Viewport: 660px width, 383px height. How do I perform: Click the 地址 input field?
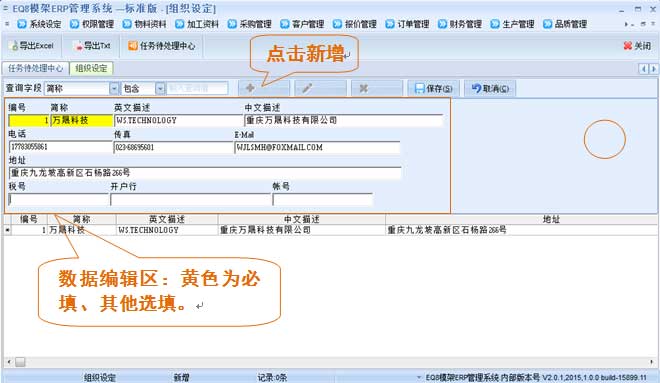205,173
